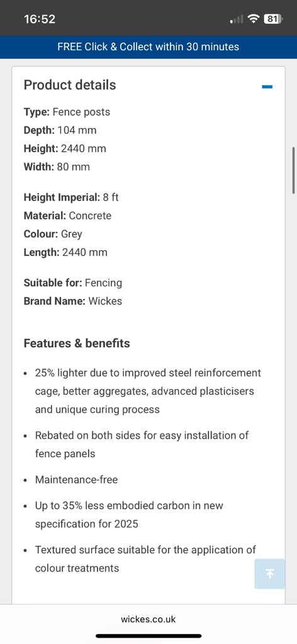Tap the Suitable for: Fencing line

pyautogui.click(x=73, y=282)
